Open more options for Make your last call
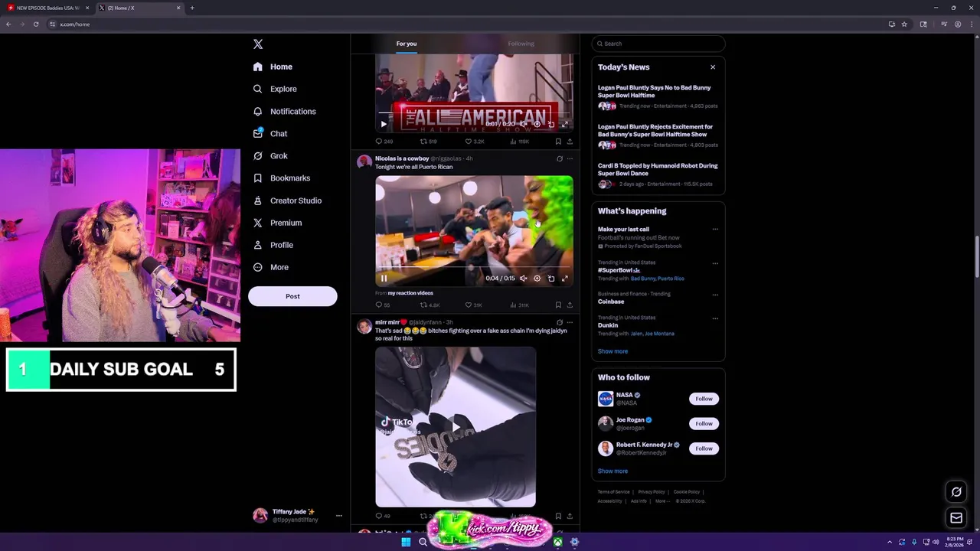 (x=715, y=229)
